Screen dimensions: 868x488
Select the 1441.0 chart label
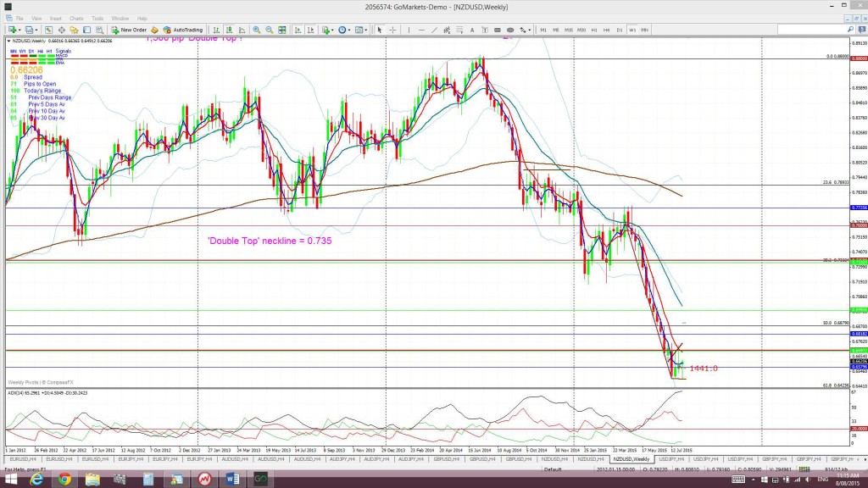703,369
